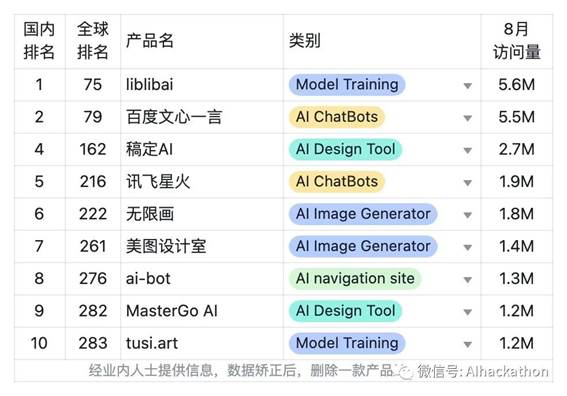Expand dropdown arrow in 讯飞星火 row

468,183
